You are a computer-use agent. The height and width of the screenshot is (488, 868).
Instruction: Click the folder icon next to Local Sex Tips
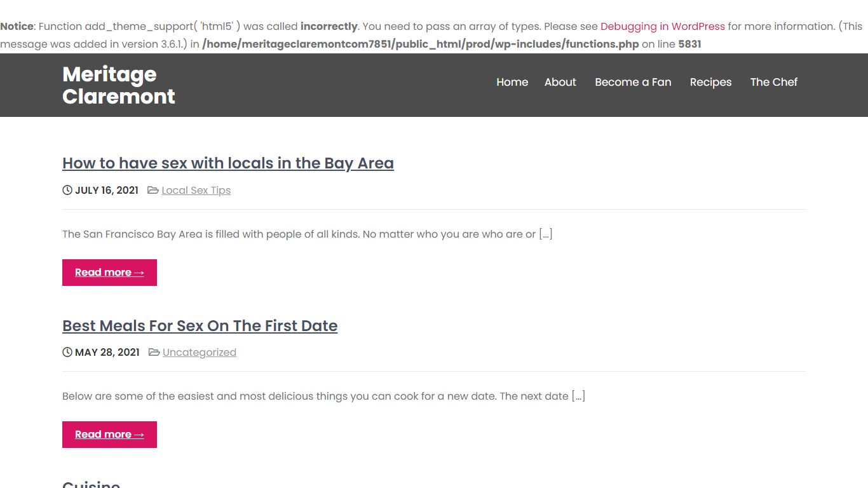[x=153, y=190]
